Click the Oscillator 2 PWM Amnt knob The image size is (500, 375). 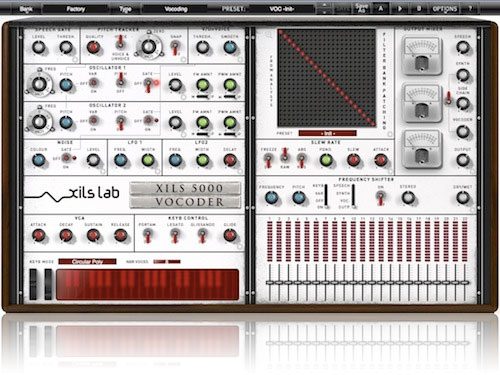pyautogui.click(x=230, y=123)
